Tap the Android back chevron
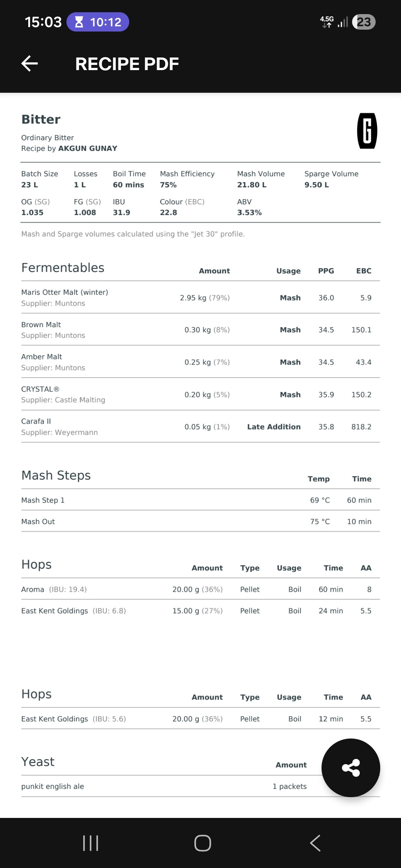401x868 pixels. point(315,843)
